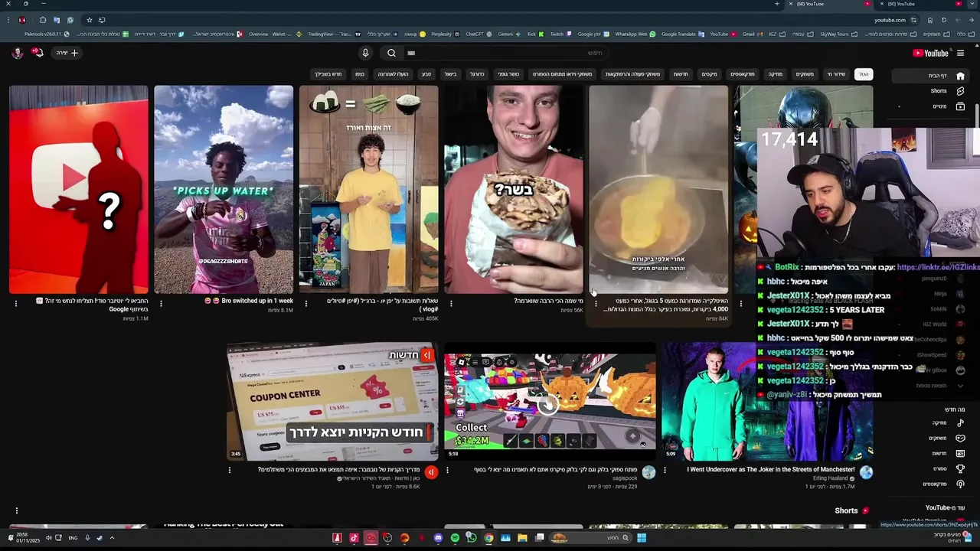Open 'I Went Undercover as The Joker' title
The image size is (980, 551).
point(771,469)
